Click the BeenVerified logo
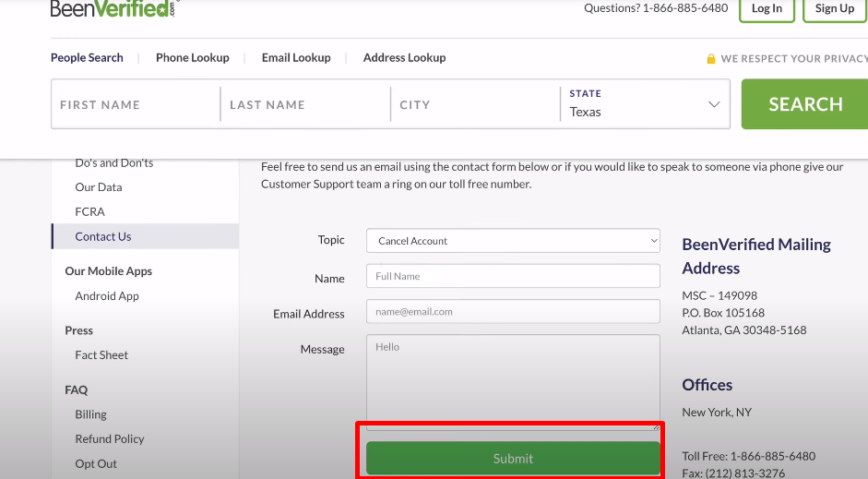 (x=113, y=8)
